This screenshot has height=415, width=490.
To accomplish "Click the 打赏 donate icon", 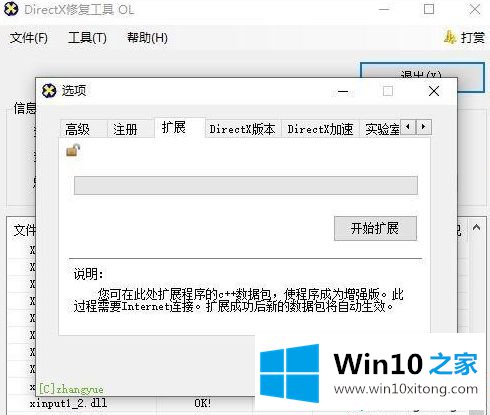I will (450, 37).
